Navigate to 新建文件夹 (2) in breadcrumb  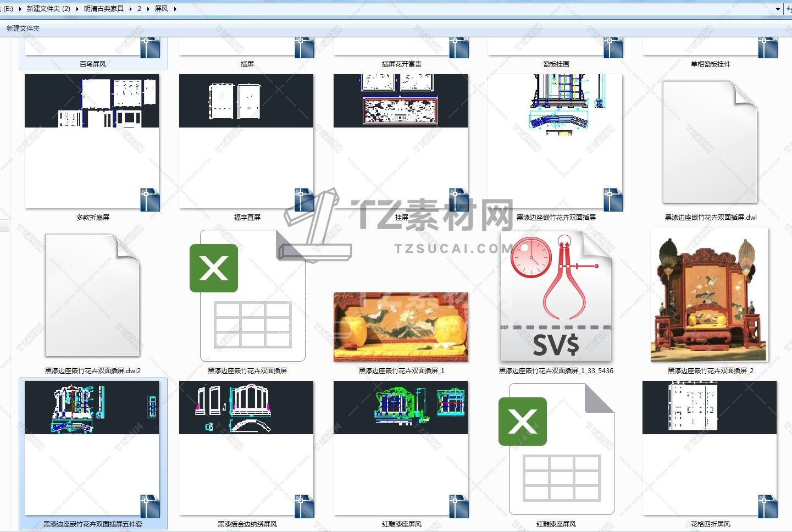(48, 9)
